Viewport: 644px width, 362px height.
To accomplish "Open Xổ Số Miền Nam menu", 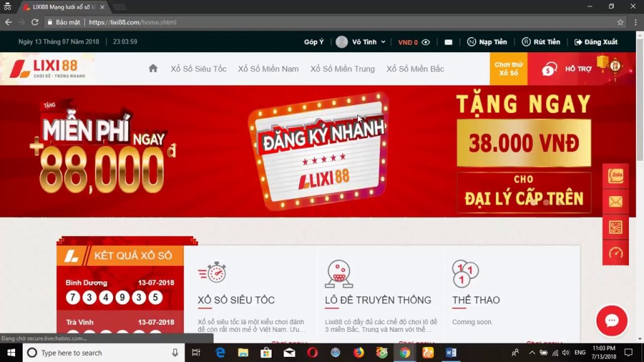I will click(x=268, y=69).
